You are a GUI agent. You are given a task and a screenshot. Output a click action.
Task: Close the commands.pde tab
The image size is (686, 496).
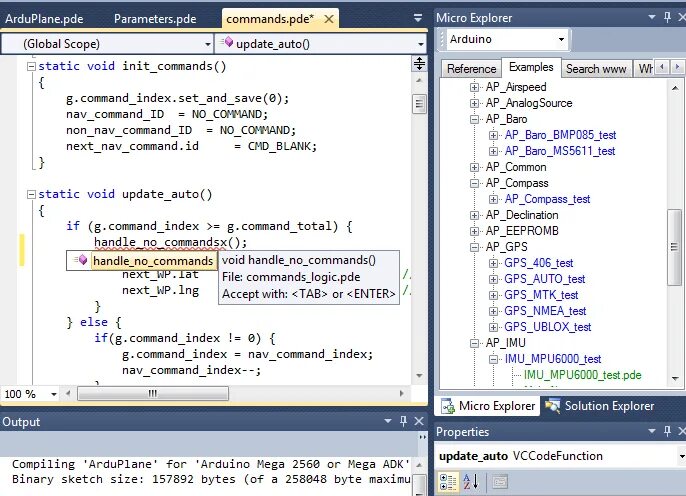click(329, 19)
